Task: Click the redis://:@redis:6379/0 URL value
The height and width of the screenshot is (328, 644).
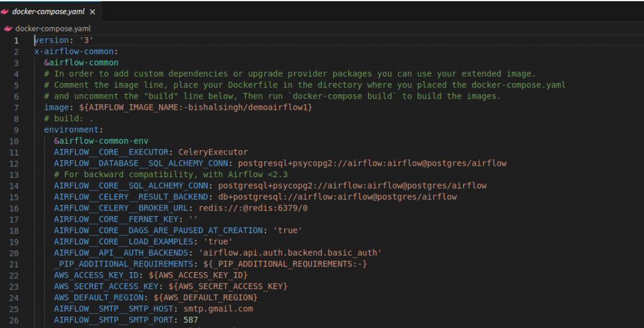Action: (253, 208)
